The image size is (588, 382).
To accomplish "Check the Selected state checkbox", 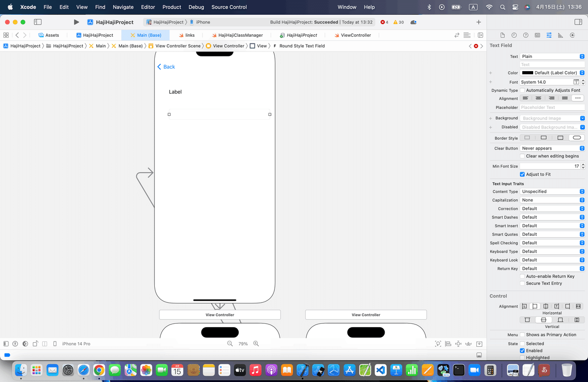I will tap(522, 343).
